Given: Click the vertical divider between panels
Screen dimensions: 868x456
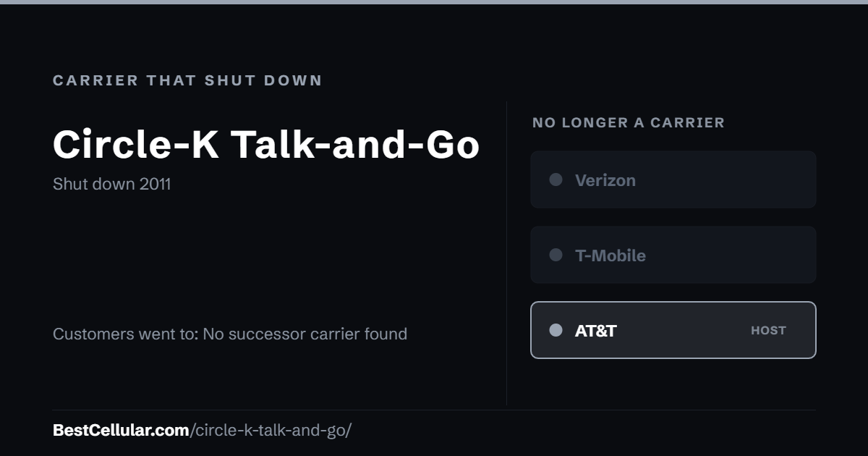Looking at the screenshot, I should [506, 253].
